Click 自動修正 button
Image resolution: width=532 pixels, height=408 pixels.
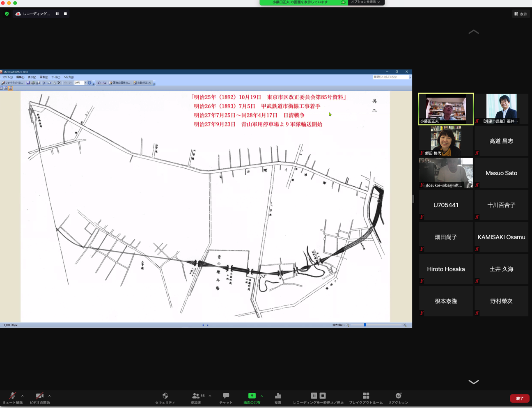[142, 83]
